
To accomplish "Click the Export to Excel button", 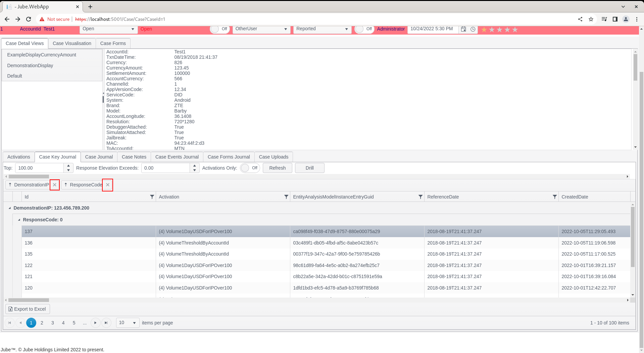I will click(28, 309).
